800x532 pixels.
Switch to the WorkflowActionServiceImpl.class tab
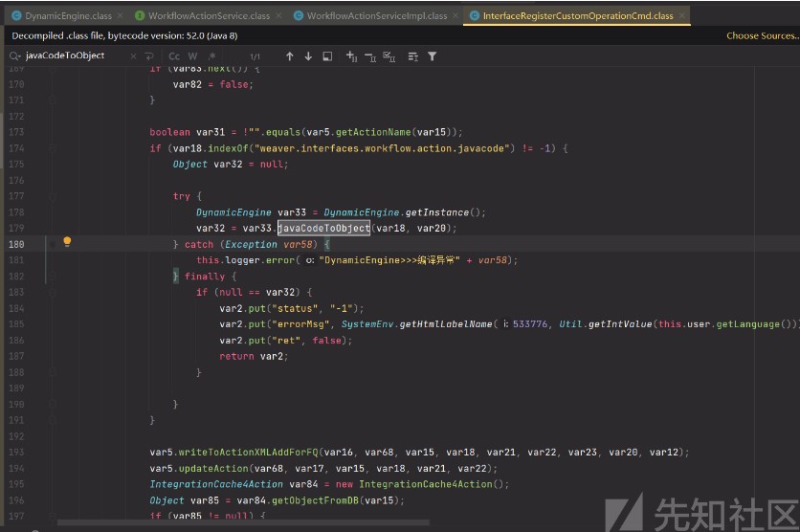tap(376, 16)
